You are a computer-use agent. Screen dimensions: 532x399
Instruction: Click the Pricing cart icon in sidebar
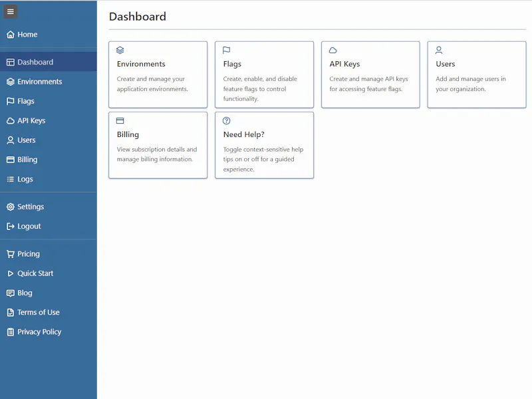[x=11, y=254]
